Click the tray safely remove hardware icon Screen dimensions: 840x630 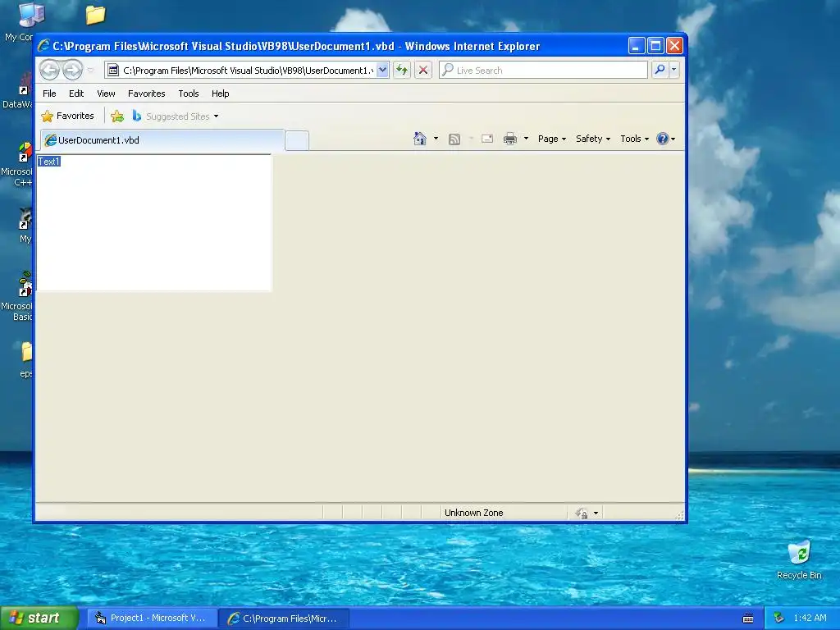(x=779, y=619)
